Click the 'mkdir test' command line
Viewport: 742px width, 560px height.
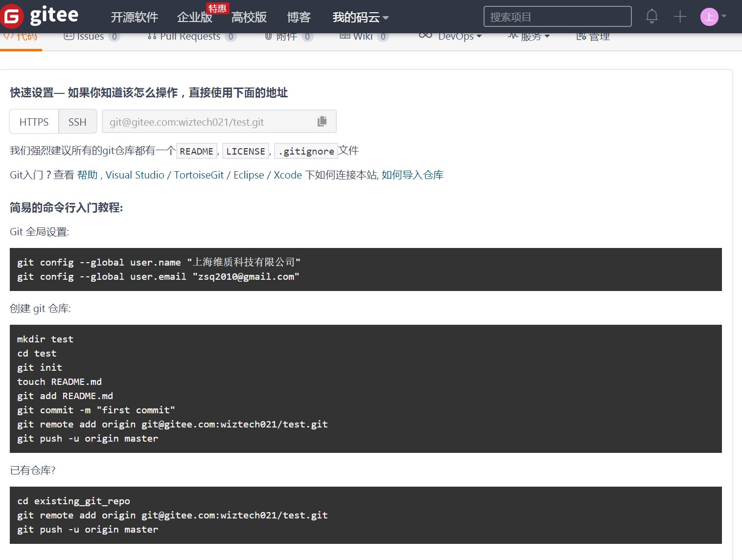tap(45, 339)
